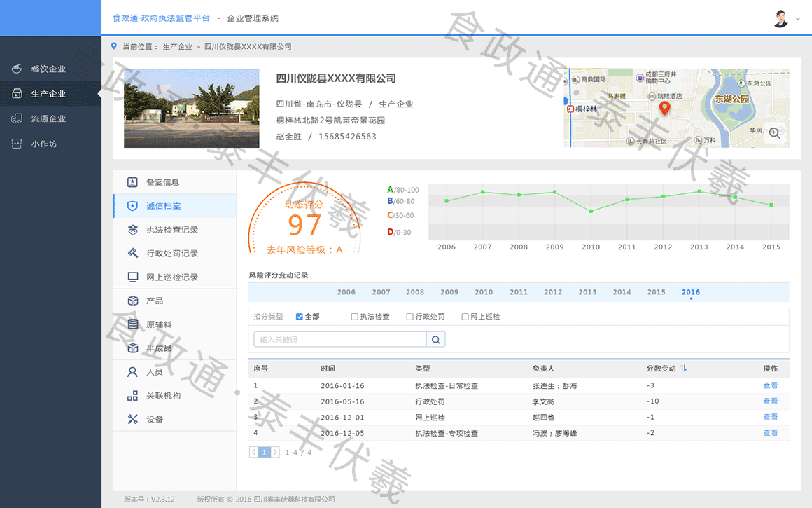Click the 执法检查记录 officer icon

point(132,230)
